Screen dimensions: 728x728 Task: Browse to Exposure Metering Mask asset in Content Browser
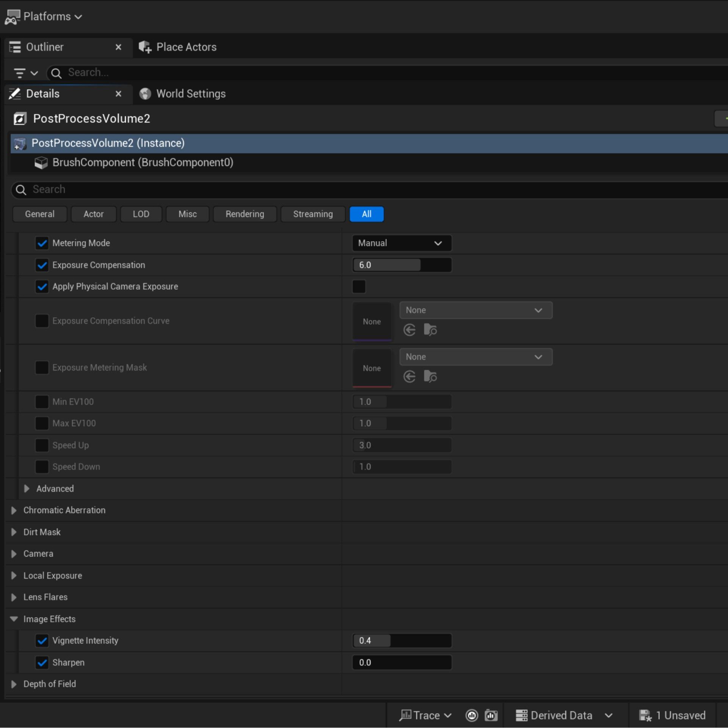click(430, 377)
